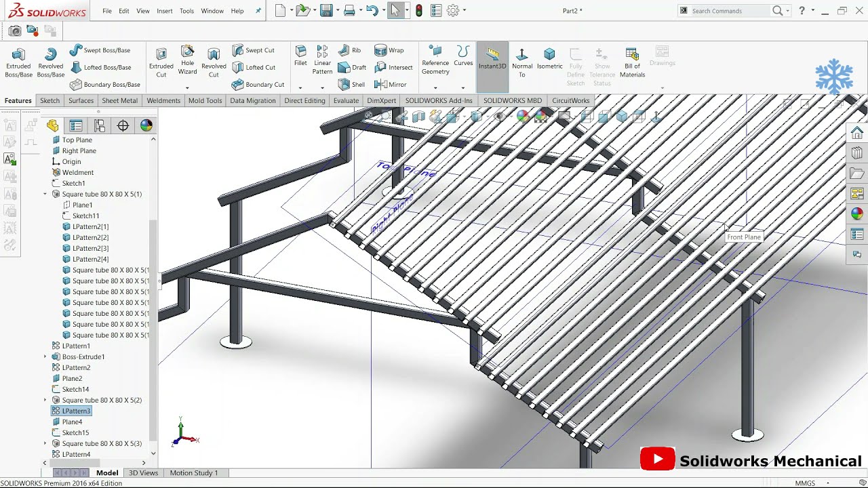Open the ConfigurationManager tab icon
The width and height of the screenshot is (868, 488).
point(100,125)
